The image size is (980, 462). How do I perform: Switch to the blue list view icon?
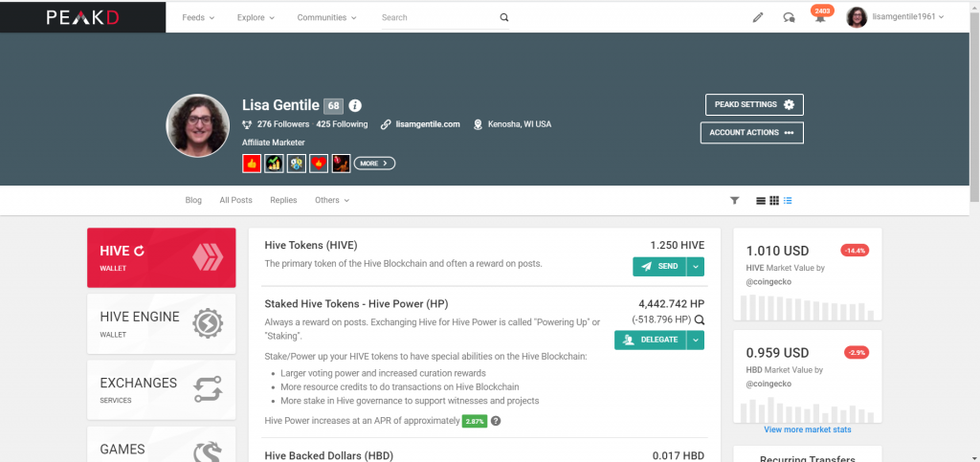(x=788, y=201)
